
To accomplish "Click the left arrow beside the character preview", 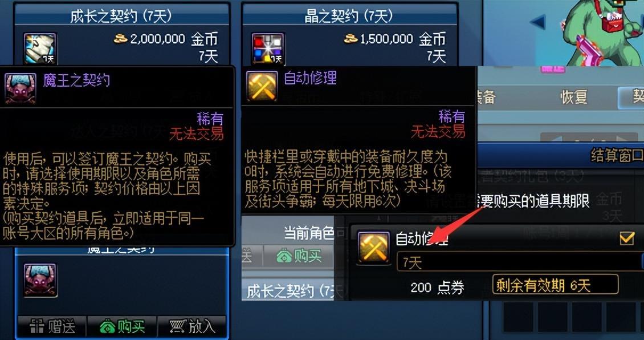I will point(537,22).
